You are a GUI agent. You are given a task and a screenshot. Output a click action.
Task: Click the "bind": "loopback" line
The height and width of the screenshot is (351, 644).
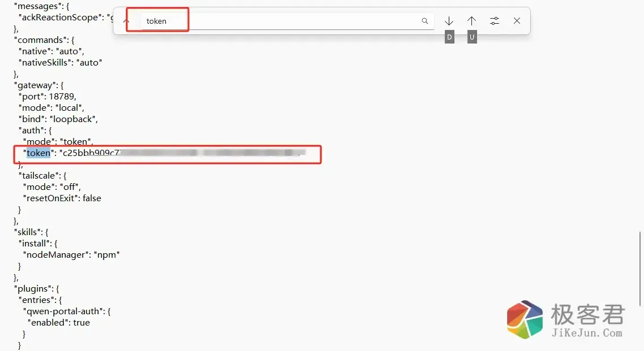[58, 119]
